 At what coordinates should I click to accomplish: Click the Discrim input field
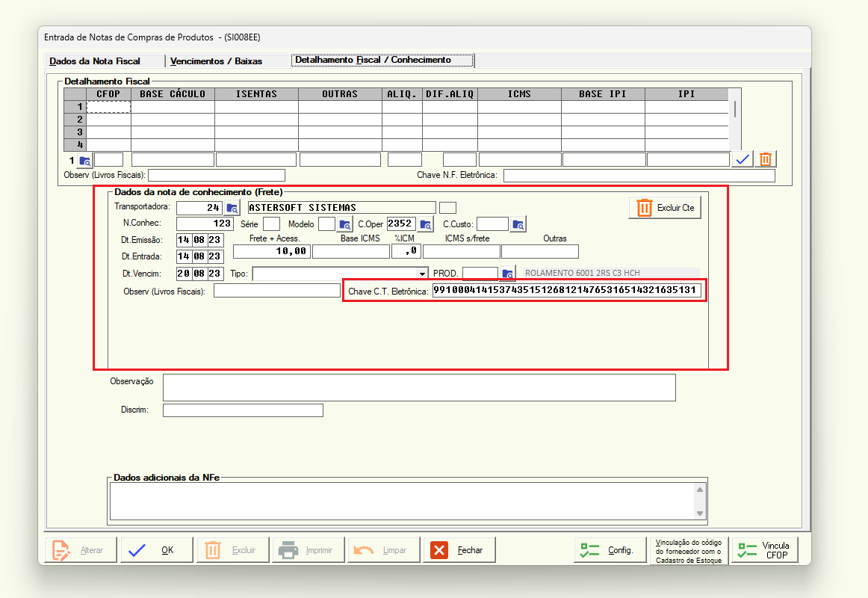[x=243, y=410]
